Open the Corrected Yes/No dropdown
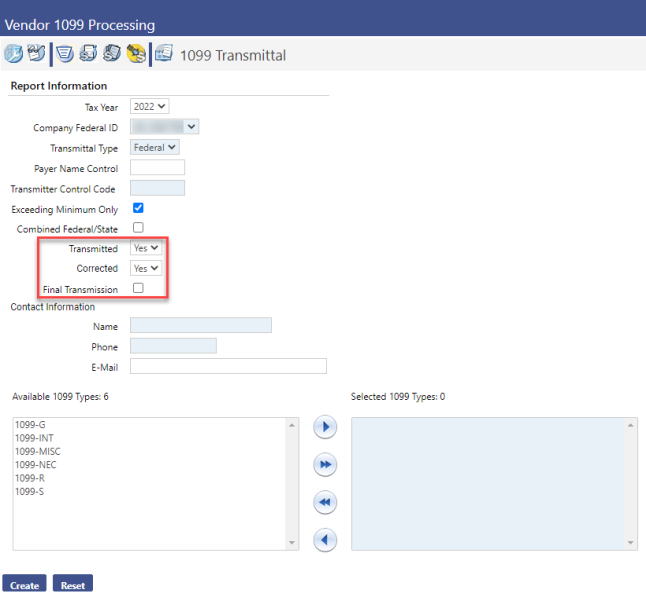Image resolution: width=646 pixels, height=597 pixels. pyautogui.click(x=146, y=268)
